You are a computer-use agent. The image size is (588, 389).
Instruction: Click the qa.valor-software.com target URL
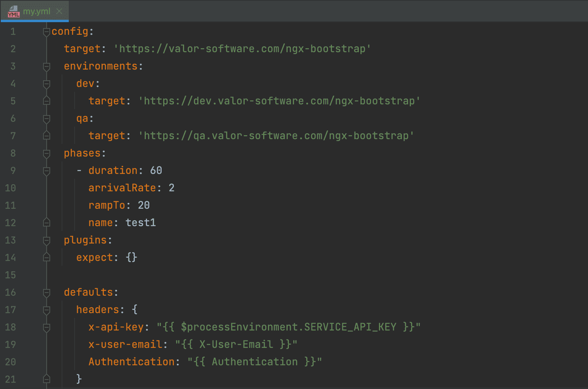pos(276,136)
